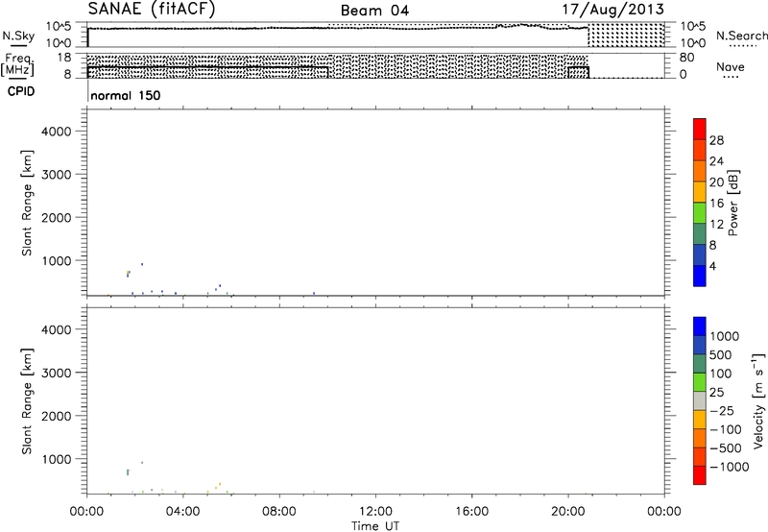The height and width of the screenshot is (532, 768).
Task: Pick the teal 8–12 dB Power segment
Action: click(x=700, y=233)
